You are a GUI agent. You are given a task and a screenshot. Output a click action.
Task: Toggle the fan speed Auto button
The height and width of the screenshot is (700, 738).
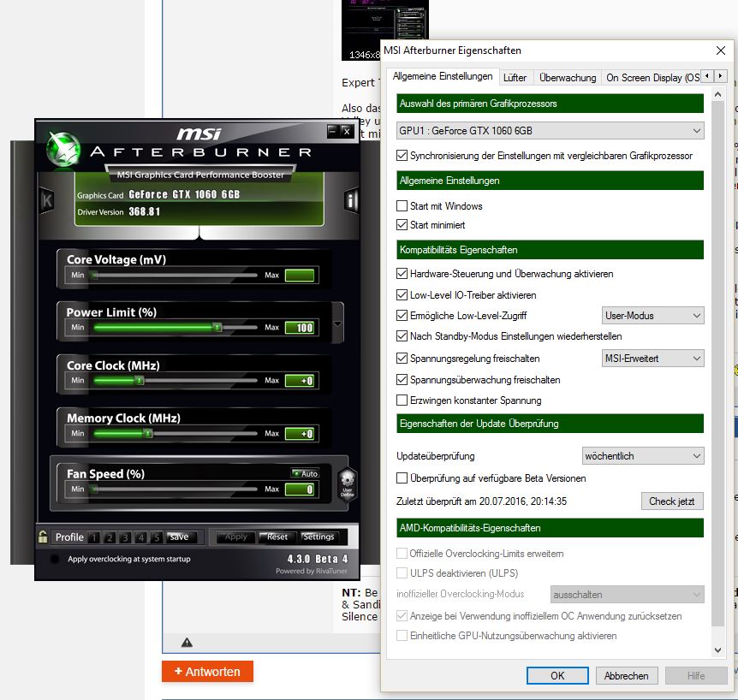(x=305, y=473)
